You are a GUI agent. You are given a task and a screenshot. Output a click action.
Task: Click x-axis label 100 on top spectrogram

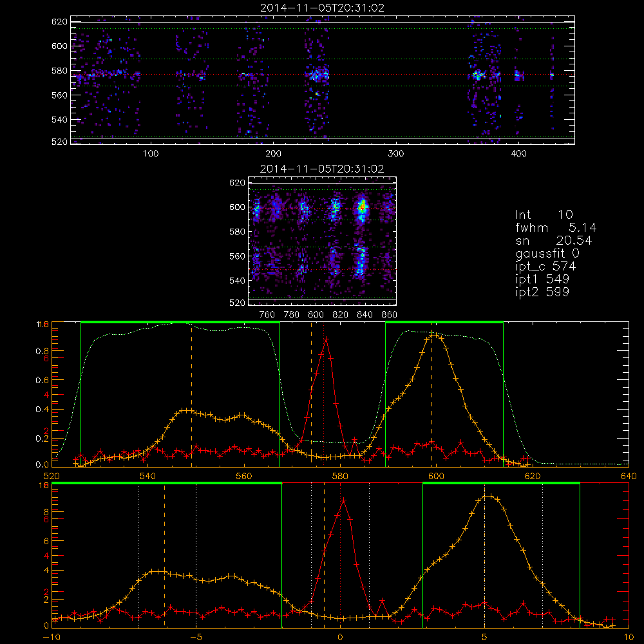pos(151,154)
